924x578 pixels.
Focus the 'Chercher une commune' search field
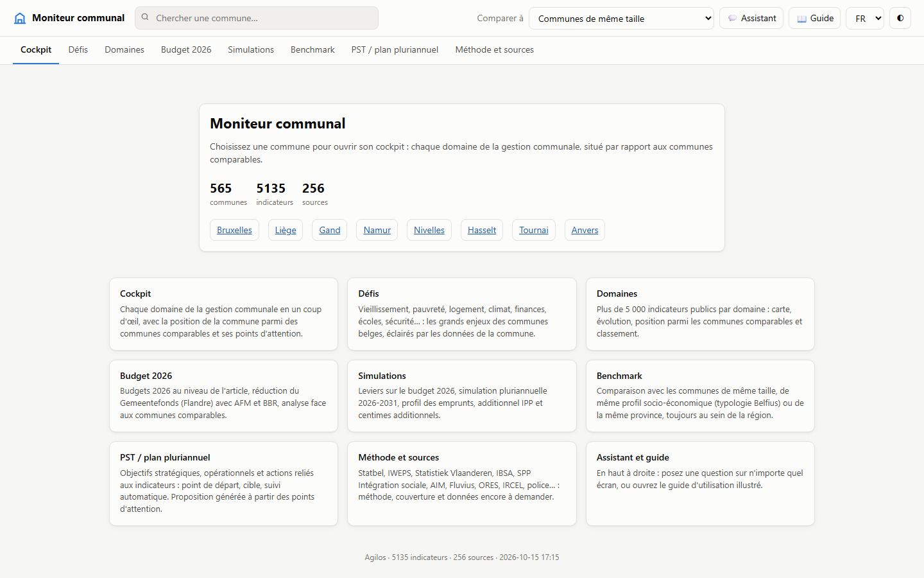[257, 18]
